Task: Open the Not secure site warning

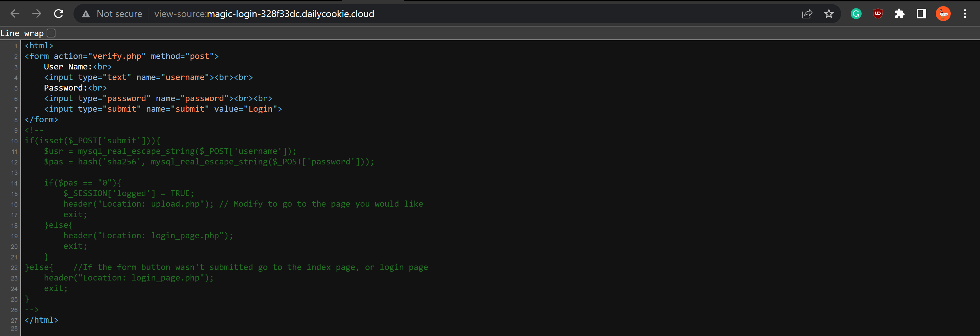Action: pos(86,14)
